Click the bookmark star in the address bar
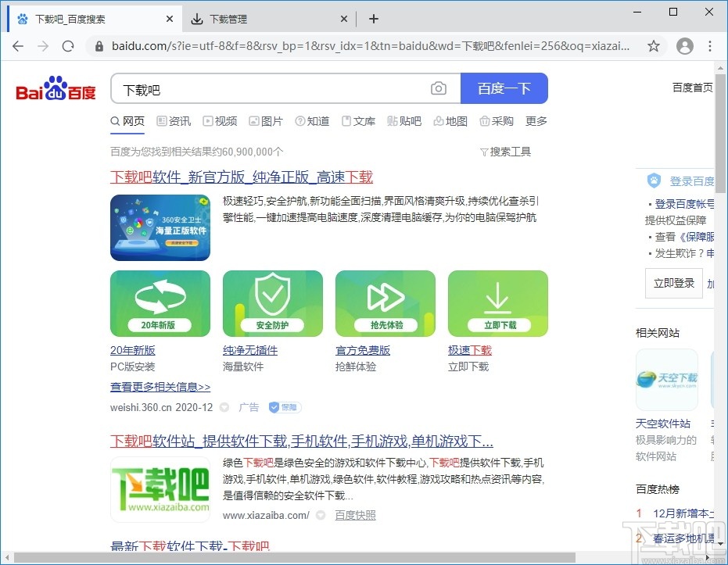Viewport: 728px width, 565px height. (x=654, y=46)
